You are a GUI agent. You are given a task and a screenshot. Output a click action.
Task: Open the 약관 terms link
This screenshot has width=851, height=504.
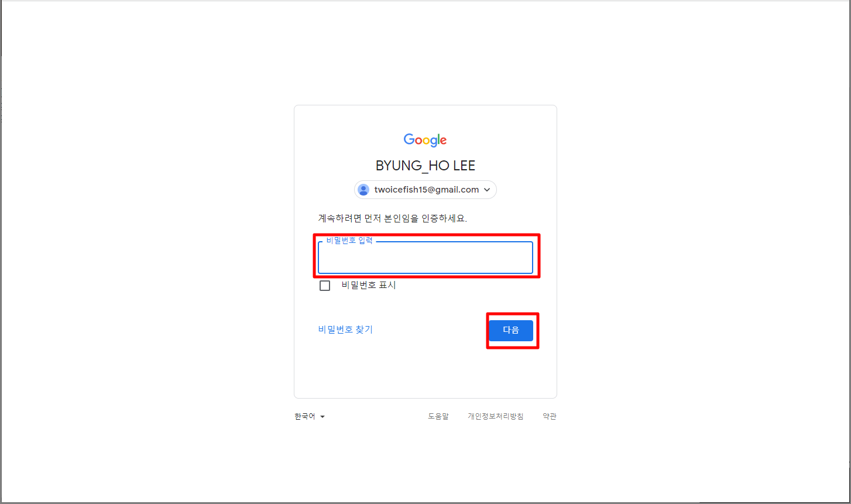click(550, 417)
